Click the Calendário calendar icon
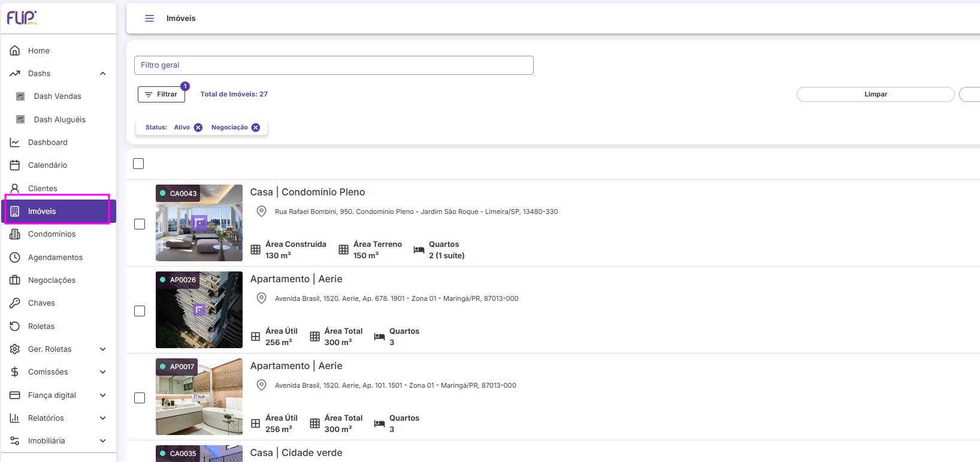 (x=15, y=165)
